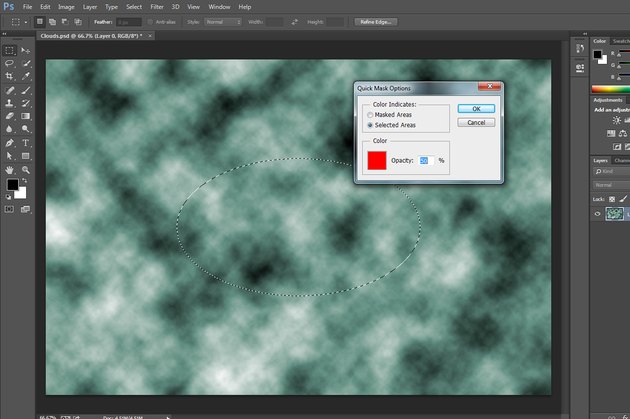
Task: Select the Clone Stamp tool
Action: (10, 103)
